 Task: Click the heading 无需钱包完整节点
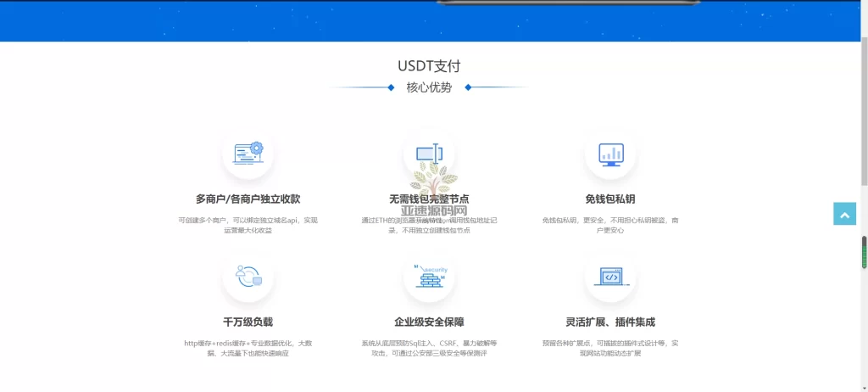[430, 199]
